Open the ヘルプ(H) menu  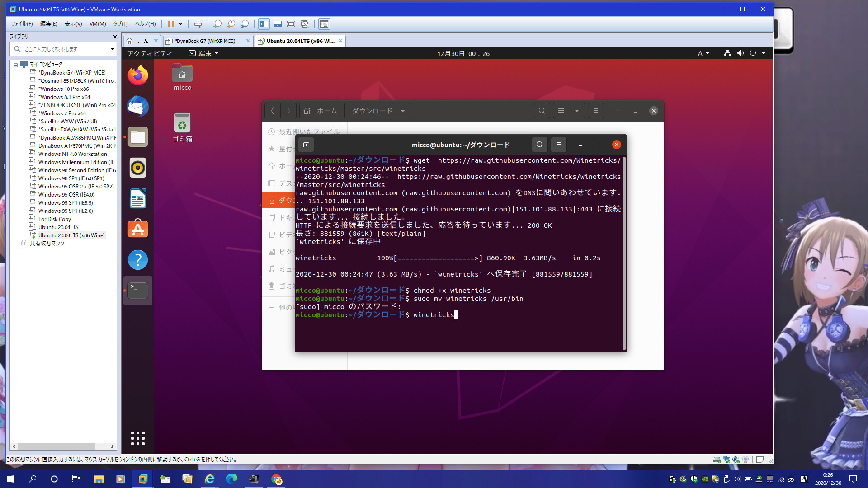click(145, 24)
